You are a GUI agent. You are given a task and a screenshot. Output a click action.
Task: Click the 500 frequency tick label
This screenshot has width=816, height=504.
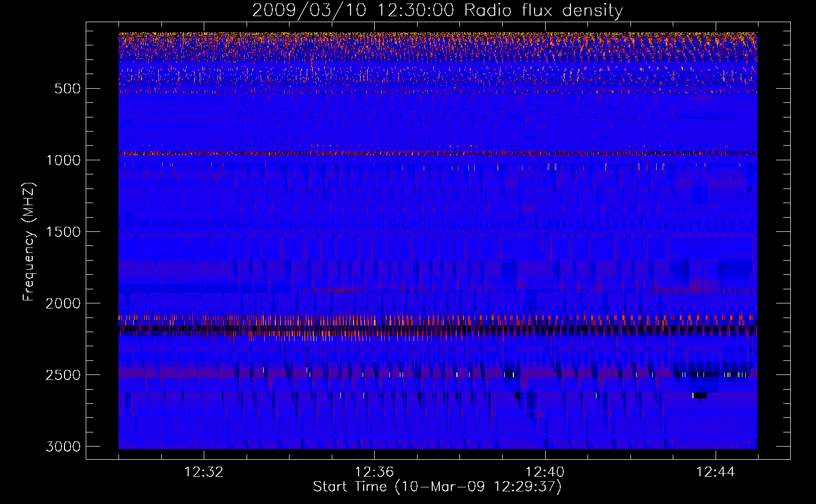click(67, 89)
